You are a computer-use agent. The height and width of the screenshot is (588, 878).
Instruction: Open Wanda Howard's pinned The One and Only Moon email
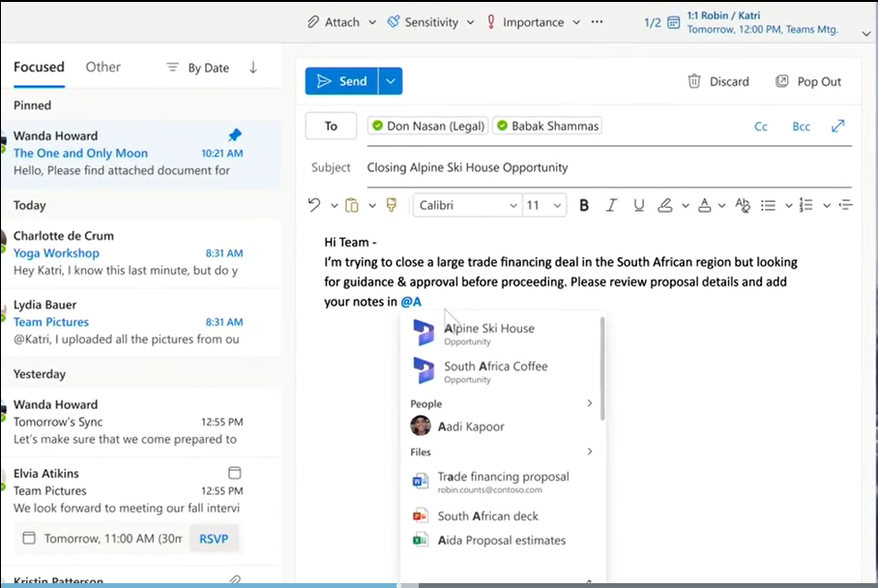pos(140,154)
